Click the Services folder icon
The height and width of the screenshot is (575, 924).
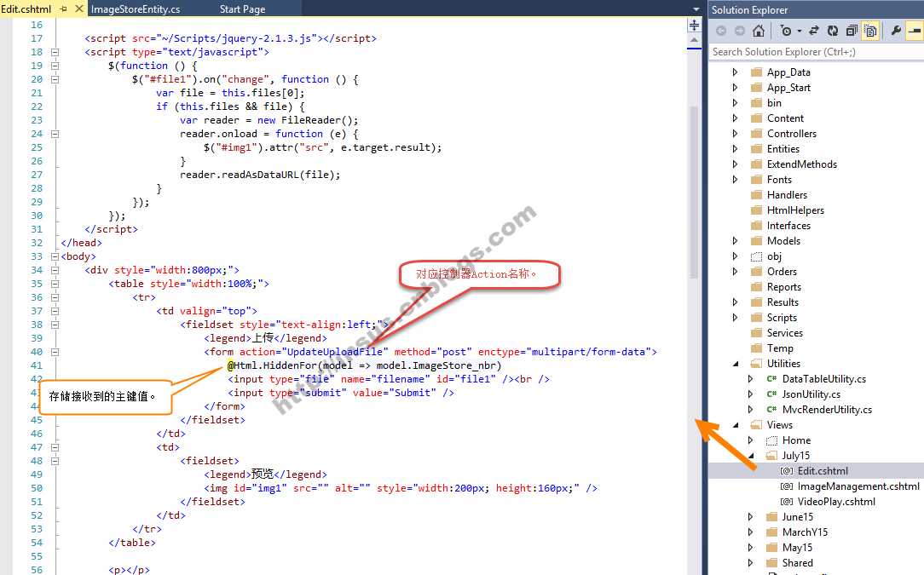click(x=757, y=332)
